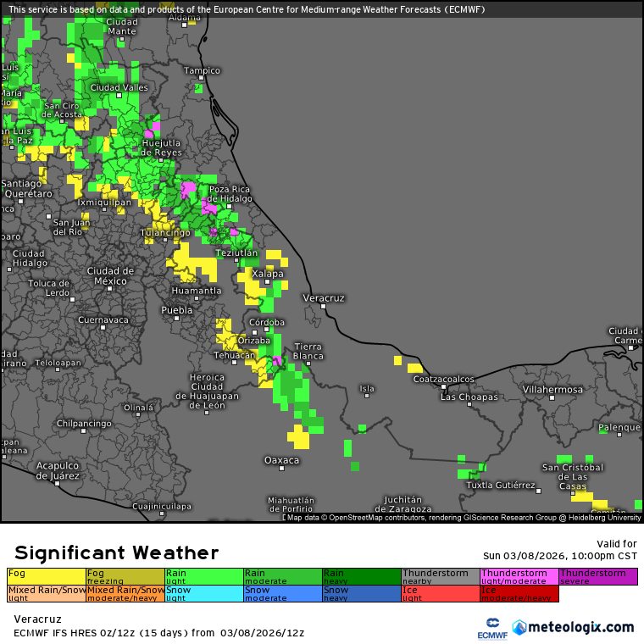Click the Villahermosa city label
Image resolution: width=644 pixels, height=644 pixels.
pyautogui.click(x=552, y=389)
